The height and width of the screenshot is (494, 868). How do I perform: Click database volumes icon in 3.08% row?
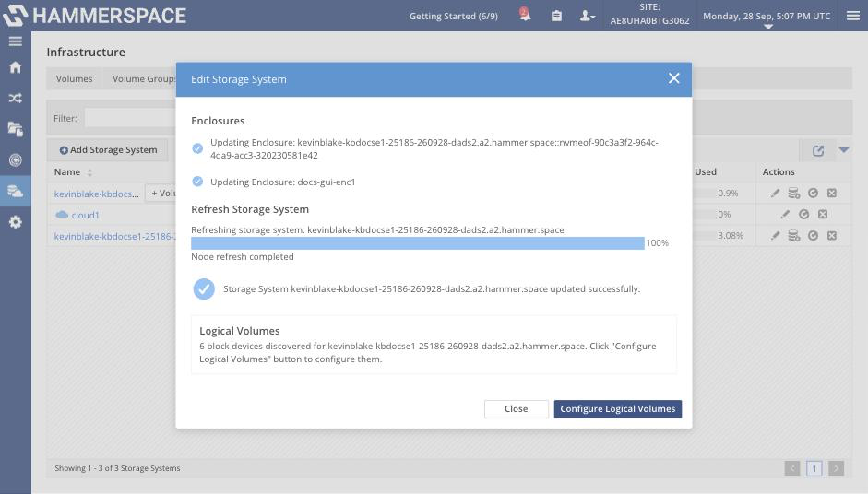[x=794, y=236]
